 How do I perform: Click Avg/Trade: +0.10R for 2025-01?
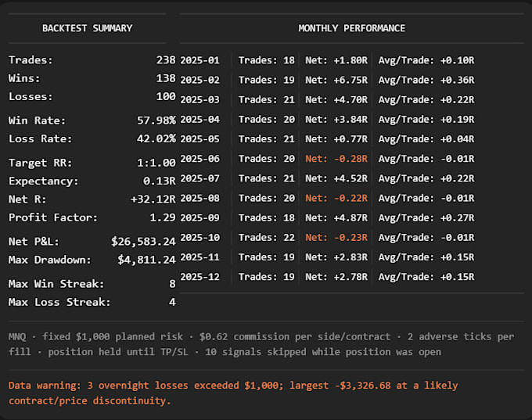[426, 60]
